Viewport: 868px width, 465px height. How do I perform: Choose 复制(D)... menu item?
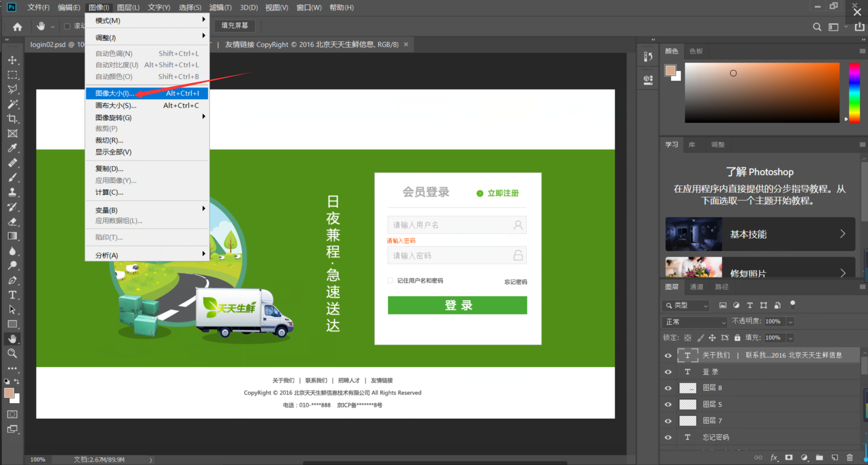147,168
